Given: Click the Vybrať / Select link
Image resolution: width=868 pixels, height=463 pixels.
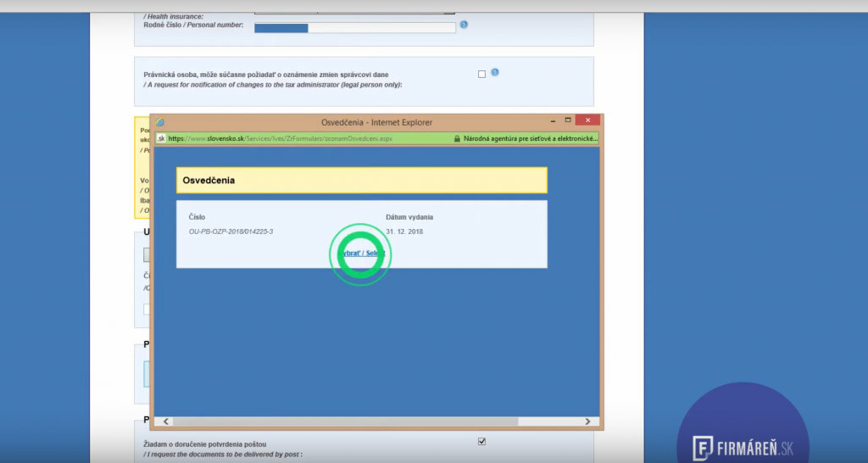Looking at the screenshot, I should (x=361, y=253).
